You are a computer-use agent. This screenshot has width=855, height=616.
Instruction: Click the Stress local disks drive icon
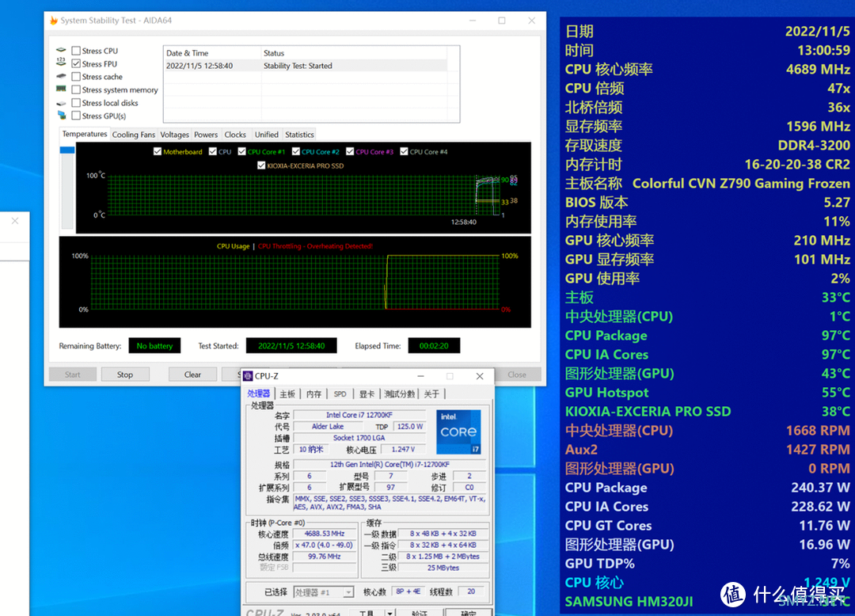61,103
